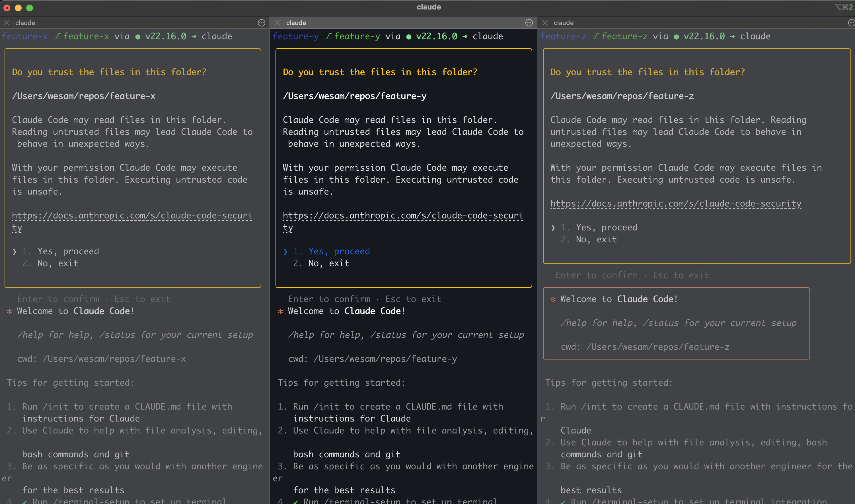Viewport: 855px width, 504px height.
Task: Open feature-z pane options ellipsis icon
Action: 851,23
